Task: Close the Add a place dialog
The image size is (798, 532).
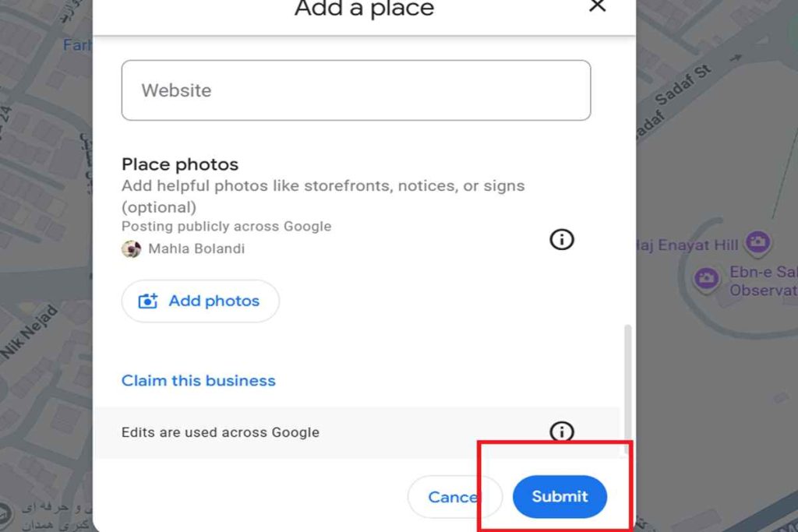Action: [597, 6]
